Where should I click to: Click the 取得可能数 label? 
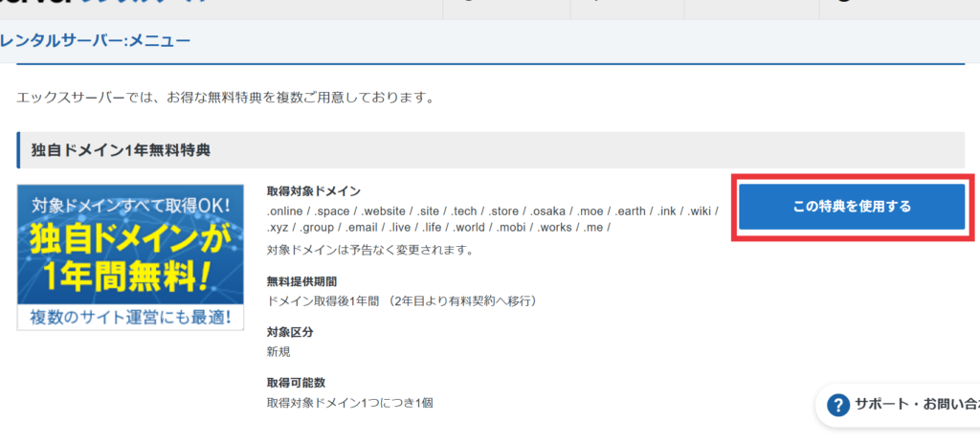tap(296, 383)
